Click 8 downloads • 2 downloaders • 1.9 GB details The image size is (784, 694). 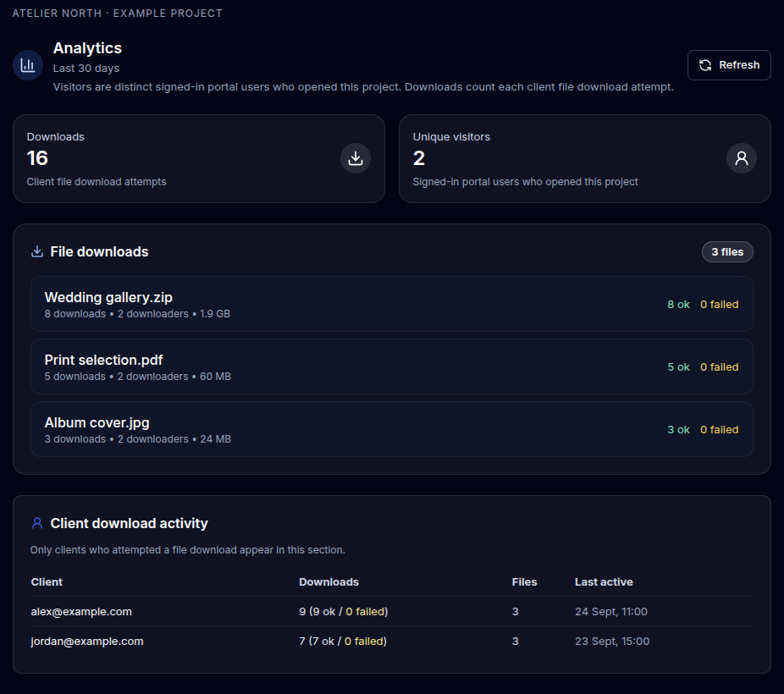click(137, 314)
